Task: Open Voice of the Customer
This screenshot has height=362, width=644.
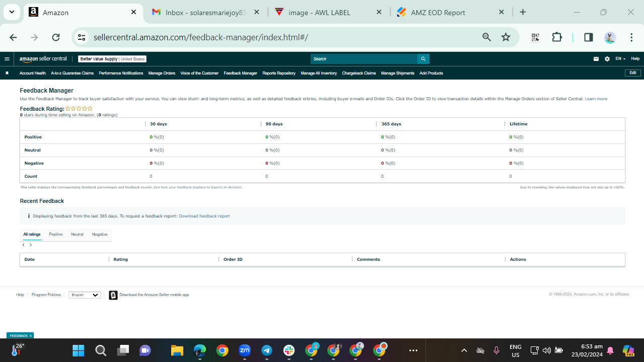Action: (x=199, y=73)
